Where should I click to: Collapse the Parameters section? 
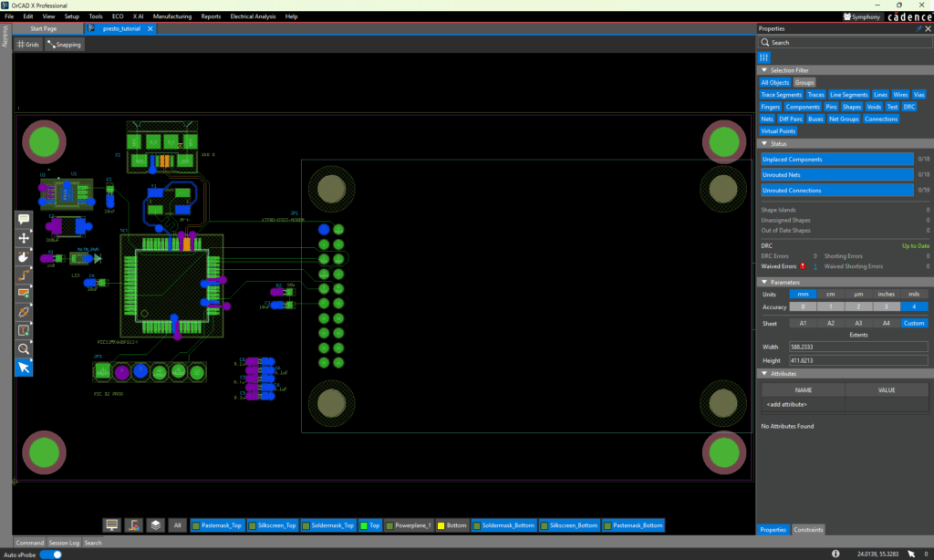(763, 282)
